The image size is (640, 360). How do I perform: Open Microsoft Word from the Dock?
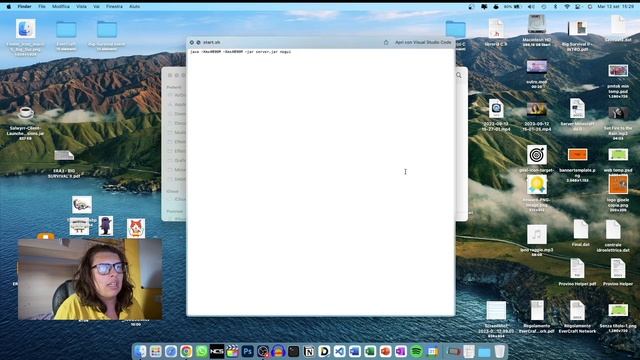(355, 351)
